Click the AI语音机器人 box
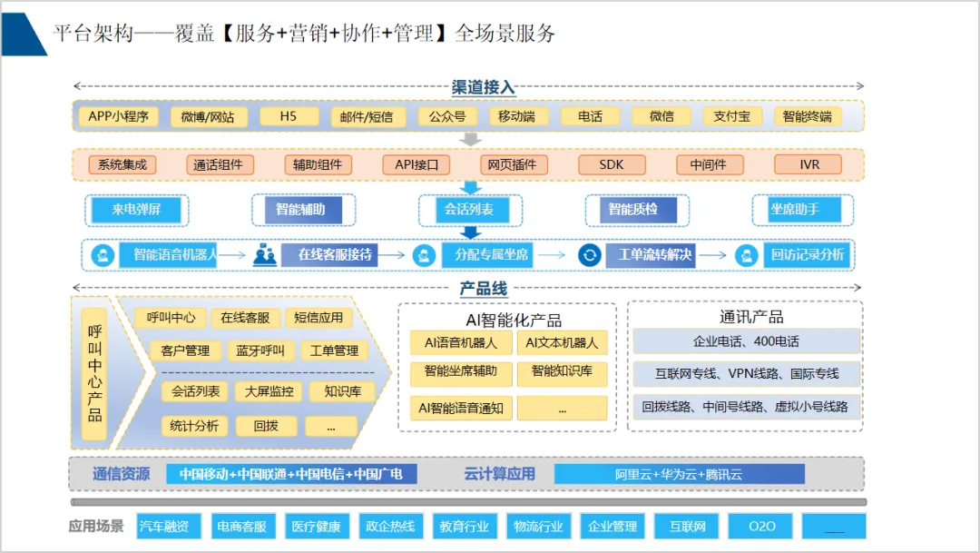 461,343
